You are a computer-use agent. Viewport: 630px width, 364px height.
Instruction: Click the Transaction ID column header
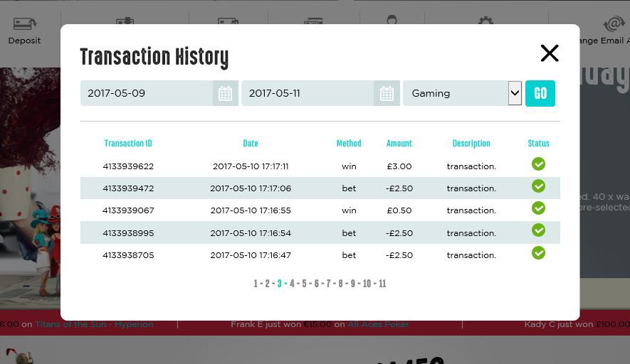[128, 144]
